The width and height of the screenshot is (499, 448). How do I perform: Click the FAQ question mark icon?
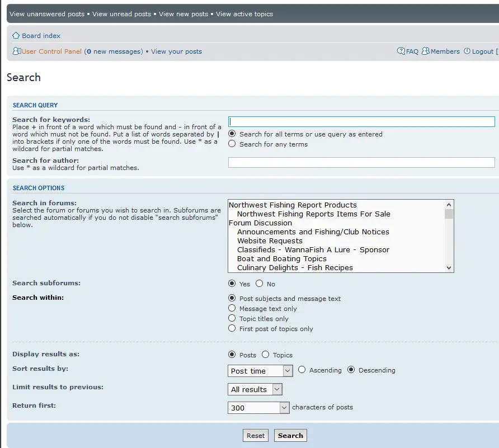pos(401,51)
